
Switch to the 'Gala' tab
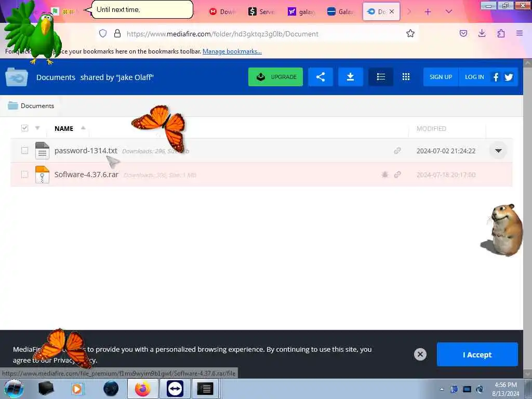pos(340,11)
